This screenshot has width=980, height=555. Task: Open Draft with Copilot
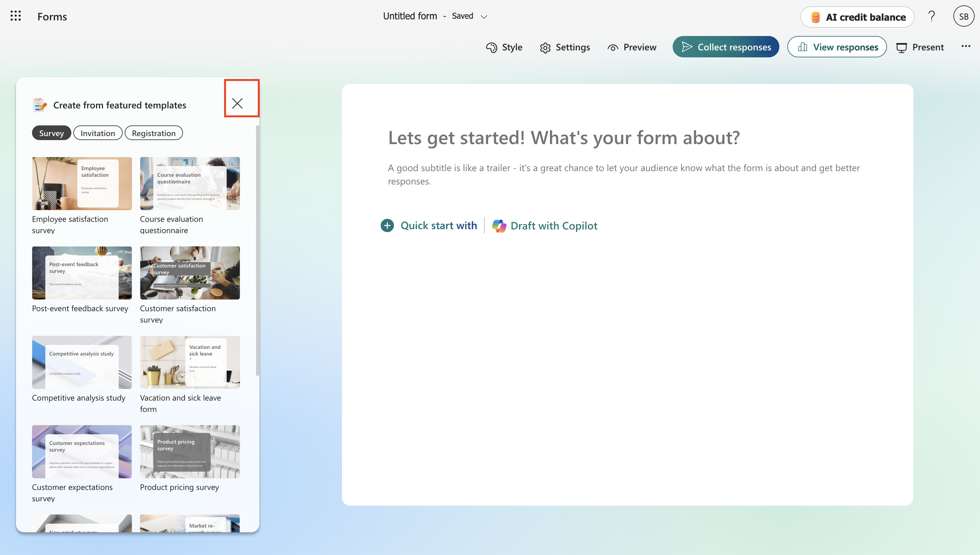pos(554,225)
